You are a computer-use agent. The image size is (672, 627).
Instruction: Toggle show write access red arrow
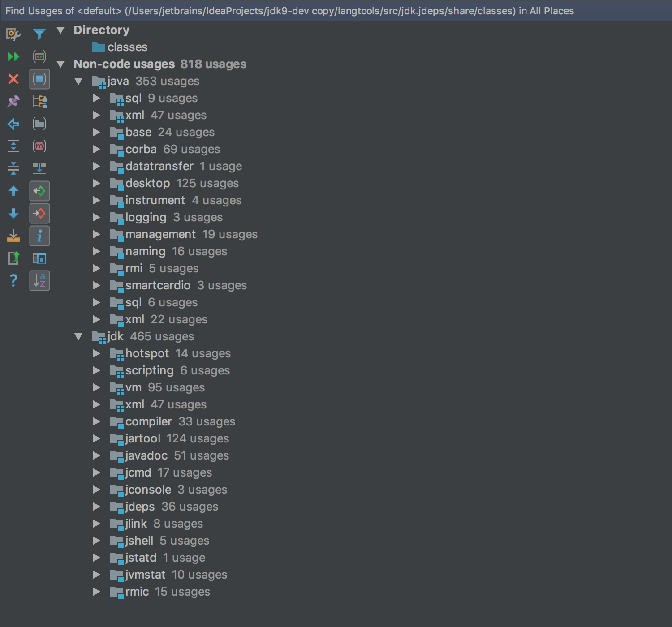pos(39,214)
